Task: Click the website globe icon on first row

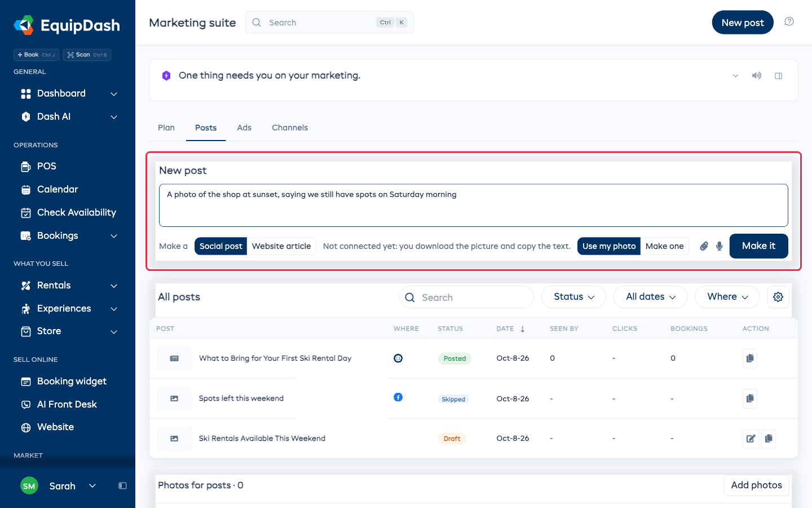Action: tap(398, 358)
